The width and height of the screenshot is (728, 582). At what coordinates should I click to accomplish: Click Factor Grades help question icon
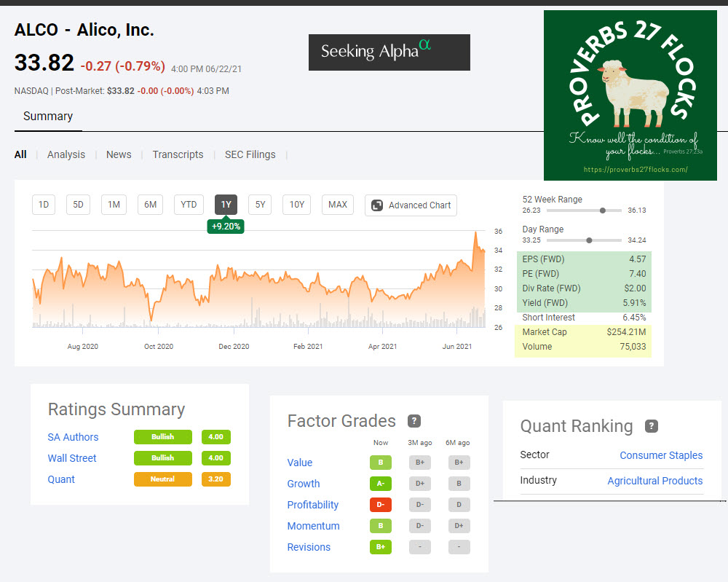pos(414,421)
